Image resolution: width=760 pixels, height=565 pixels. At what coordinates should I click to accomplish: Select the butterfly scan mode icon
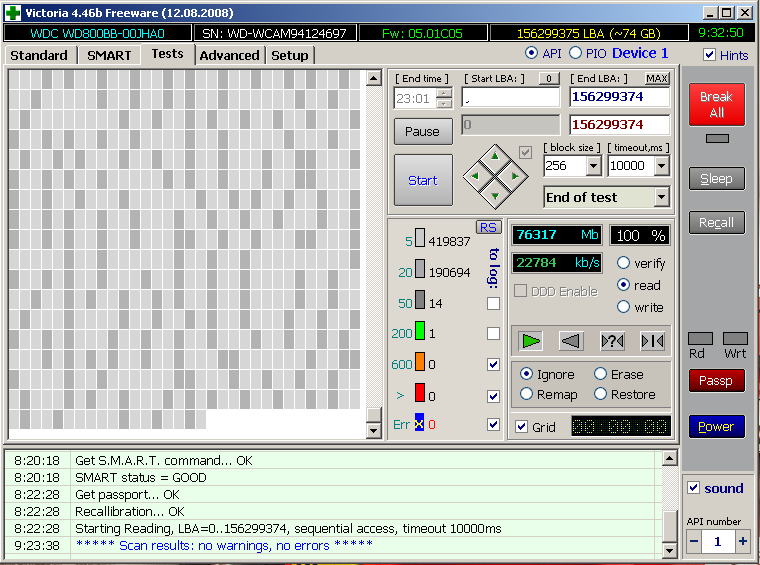pos(652,341)
